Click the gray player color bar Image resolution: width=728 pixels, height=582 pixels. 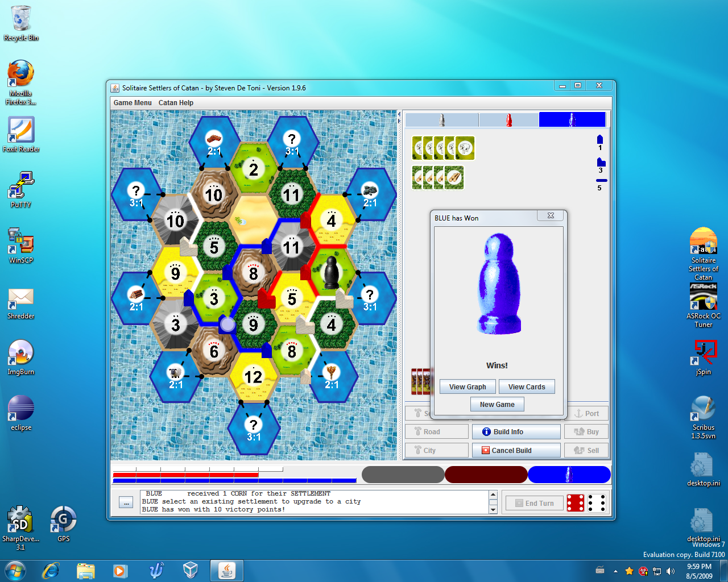tap(403, 475)
